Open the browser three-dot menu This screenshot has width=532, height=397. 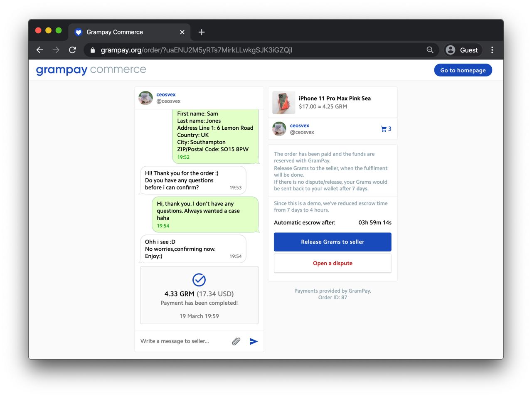click(492, 50)
